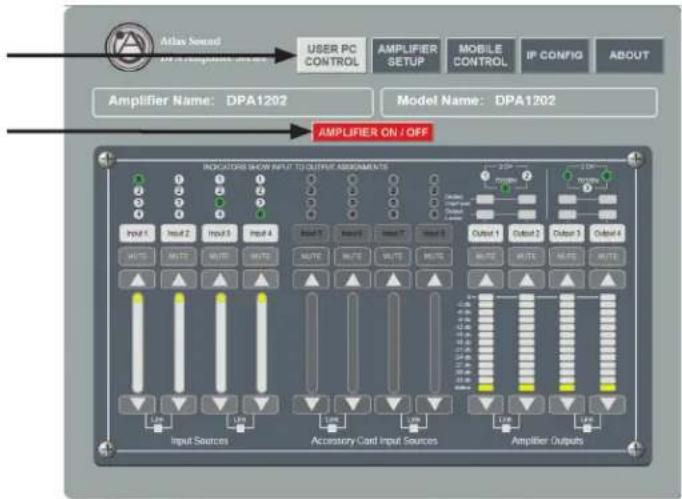The width and height of the screenshot is (682, 499).
Task: Click the down arrow under Input 5 fader
Action: pos(311,405)
